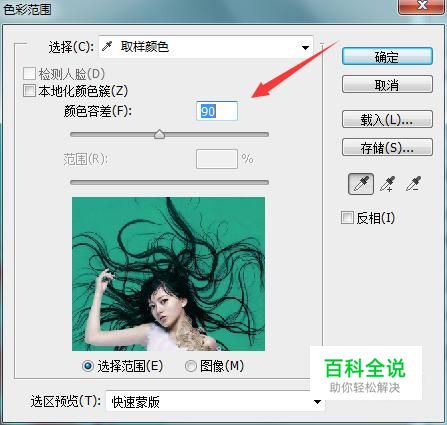Click the 取消 cancel button

(387, 84)
